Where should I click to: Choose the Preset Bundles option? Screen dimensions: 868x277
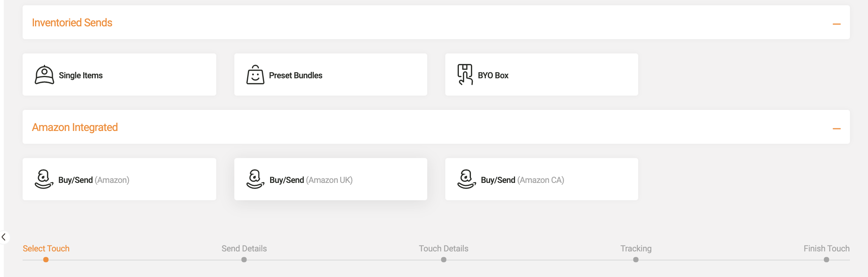point(331,75)
